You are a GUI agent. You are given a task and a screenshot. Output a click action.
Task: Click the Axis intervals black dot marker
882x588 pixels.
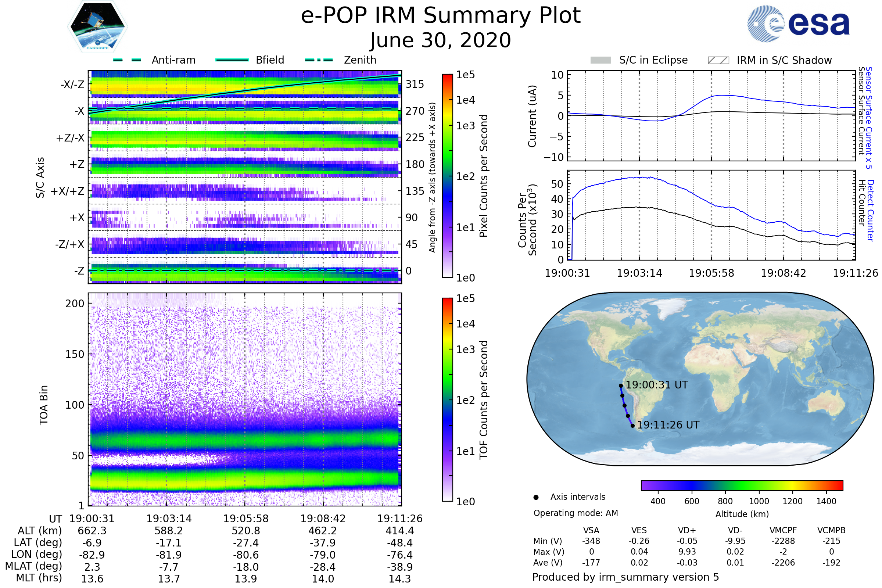point(536,497)
